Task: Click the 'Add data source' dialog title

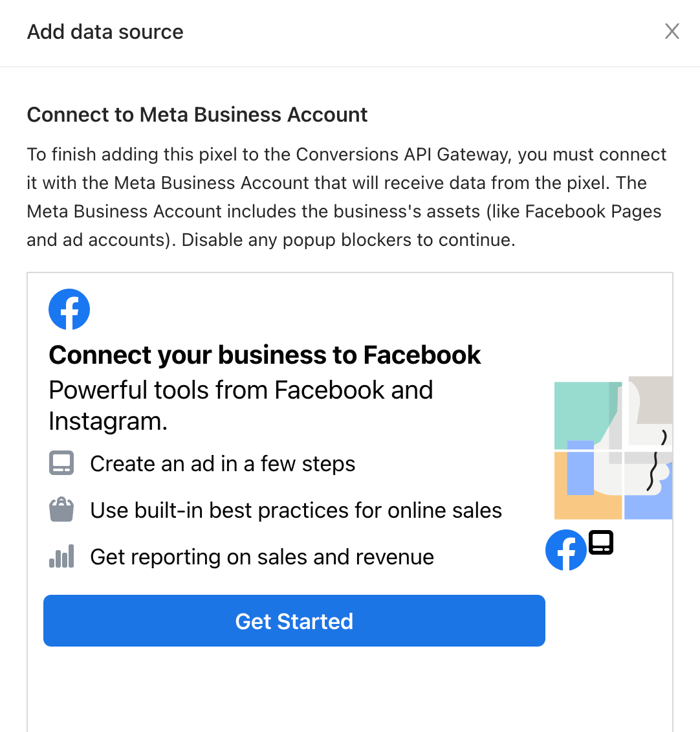Action: coord(105,32)
